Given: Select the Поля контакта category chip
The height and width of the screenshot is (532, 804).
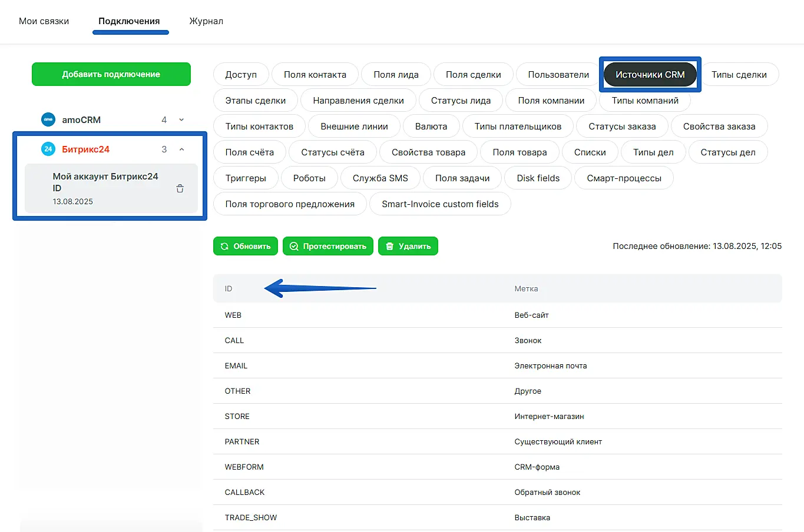Looking at the screenshot, I should coord(315,75).
